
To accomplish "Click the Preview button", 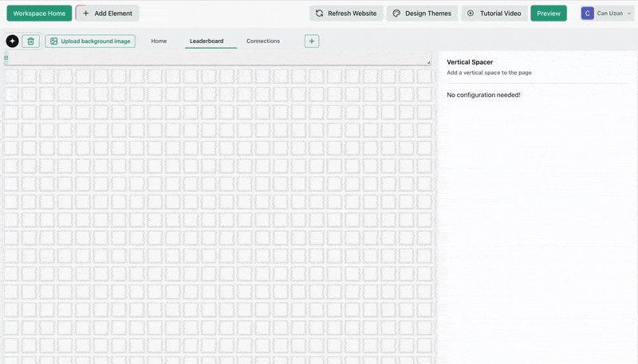I will tap(549, 14).
